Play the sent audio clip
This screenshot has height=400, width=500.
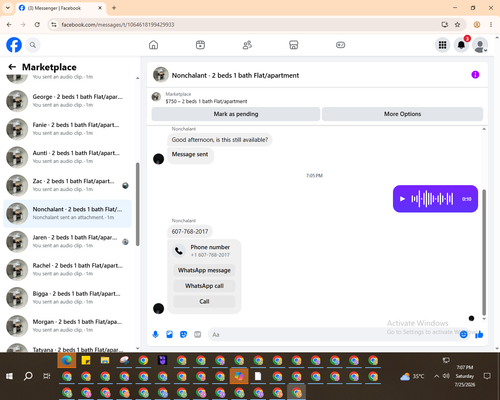pyautogui.click(x=402, y=199)
